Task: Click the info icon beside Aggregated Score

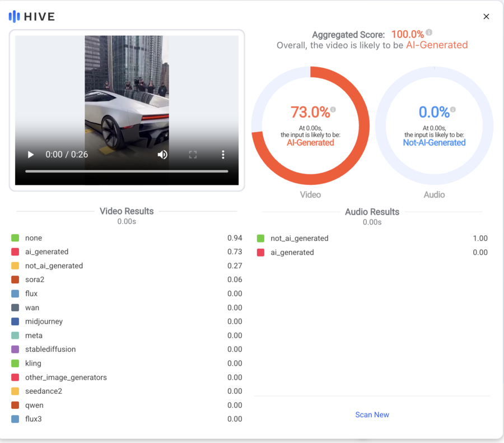Action: point(429,32)
